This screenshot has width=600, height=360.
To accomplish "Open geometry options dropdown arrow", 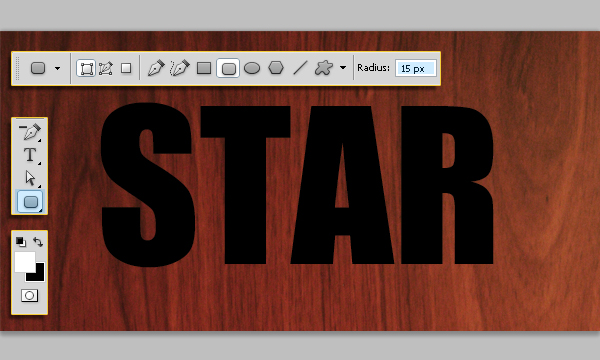I will 343,68.
